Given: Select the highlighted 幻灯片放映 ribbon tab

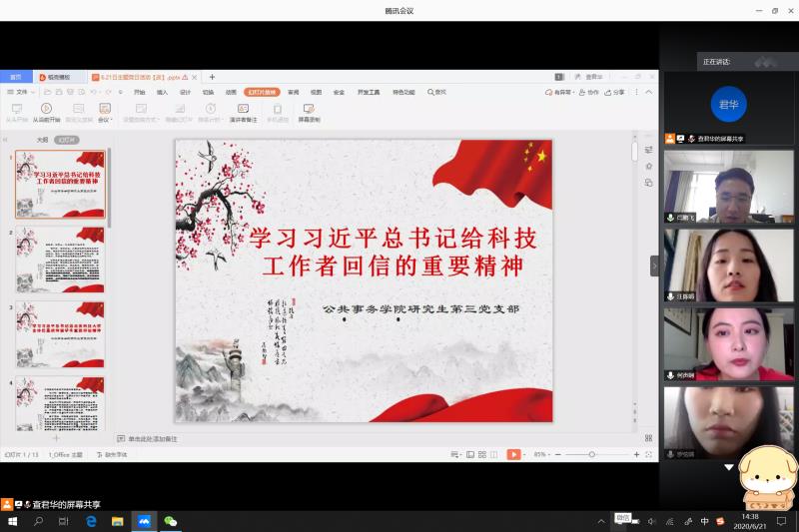Looking at the screenshot, I should coord(262,92).
